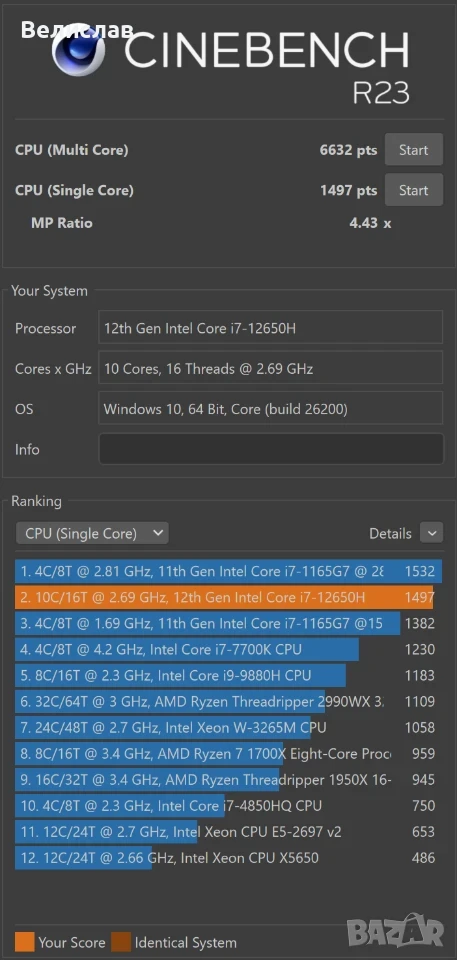Expand the Details chevron button
The image size is (457, 960).
431,533
